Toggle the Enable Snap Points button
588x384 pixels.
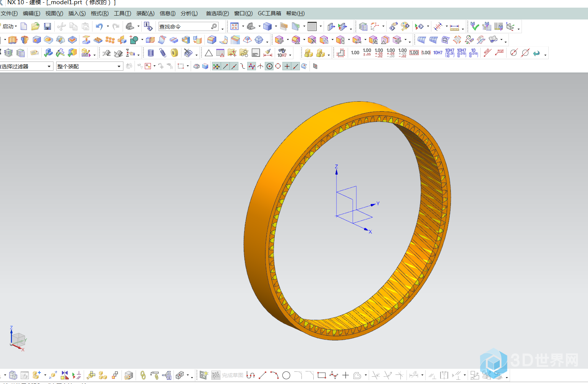pos(217,66)
